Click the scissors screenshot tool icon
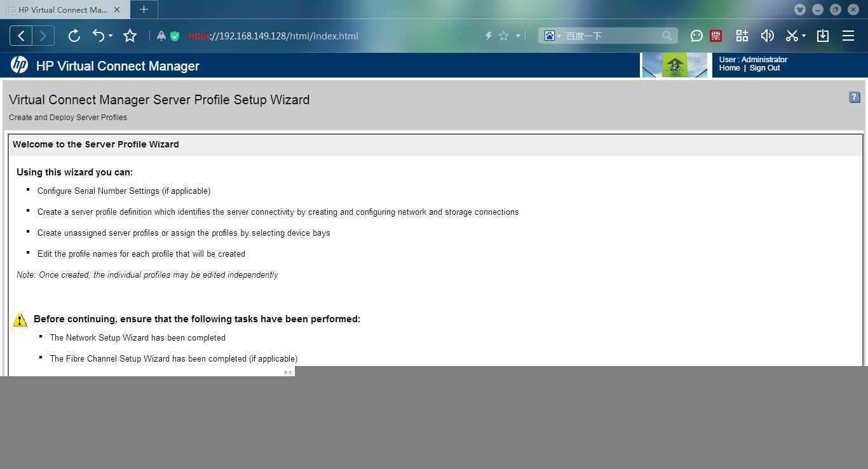The width and height of the screenshot is (868, 469). [792, 36]
